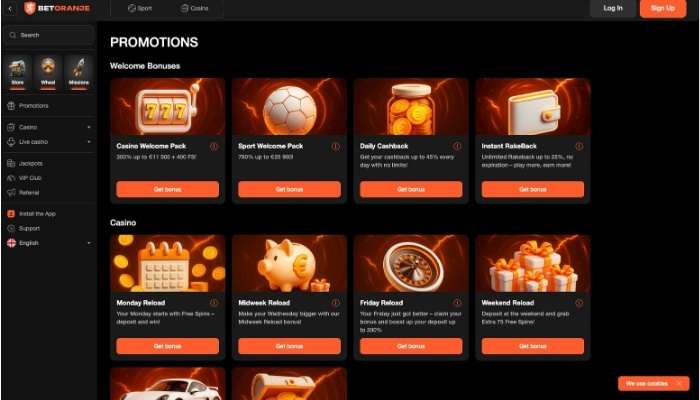Open the Missions rocket icon
This screenshot has width=700, height=400.
tap(79, 72)
